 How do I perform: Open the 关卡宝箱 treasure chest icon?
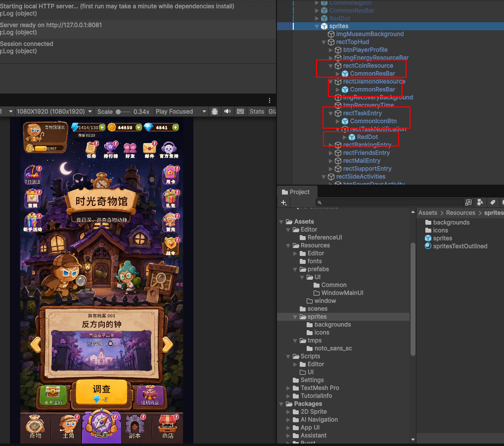(53, 396)
